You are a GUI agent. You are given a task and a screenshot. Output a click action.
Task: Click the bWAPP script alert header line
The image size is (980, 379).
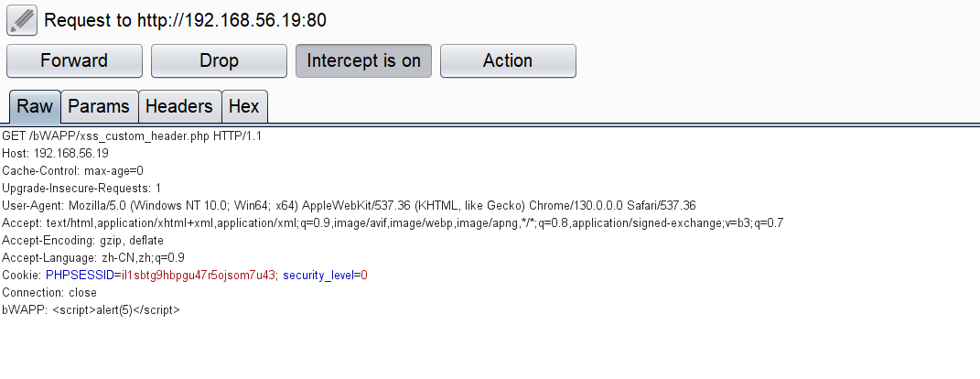(92, 310)
